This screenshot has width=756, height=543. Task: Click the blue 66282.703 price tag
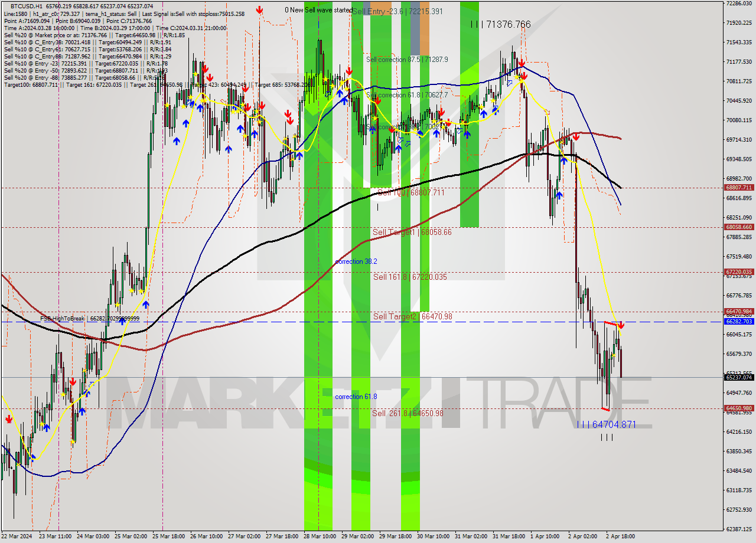[738, 322]
